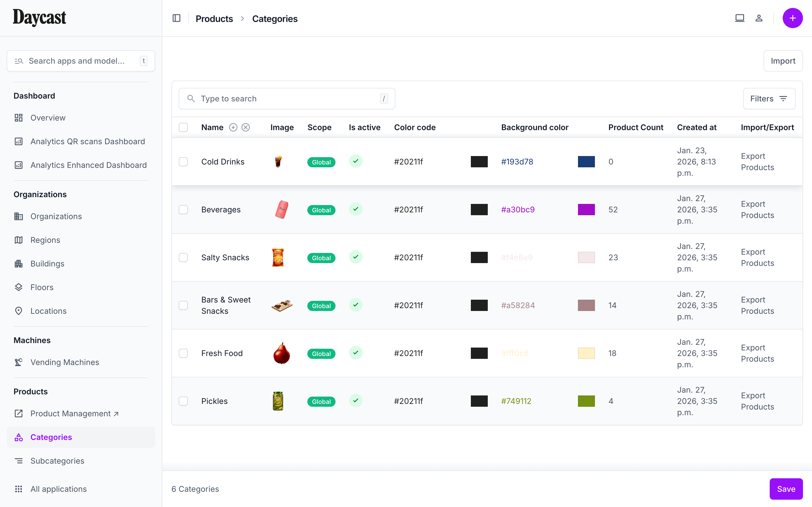
Task: Select the Pickles row checkbox
Action: tap(183, 401)
